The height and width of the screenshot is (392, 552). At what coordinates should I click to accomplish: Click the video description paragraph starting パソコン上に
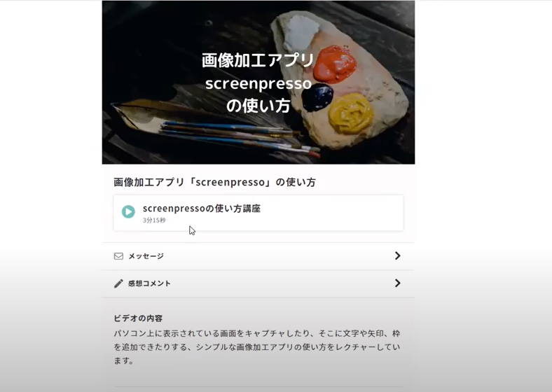[257, 347]
